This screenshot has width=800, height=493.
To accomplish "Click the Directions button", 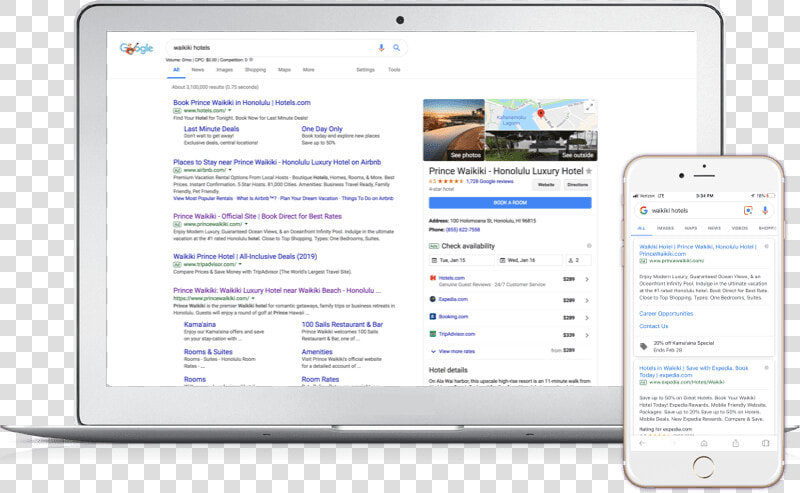I will pos(578,185).
